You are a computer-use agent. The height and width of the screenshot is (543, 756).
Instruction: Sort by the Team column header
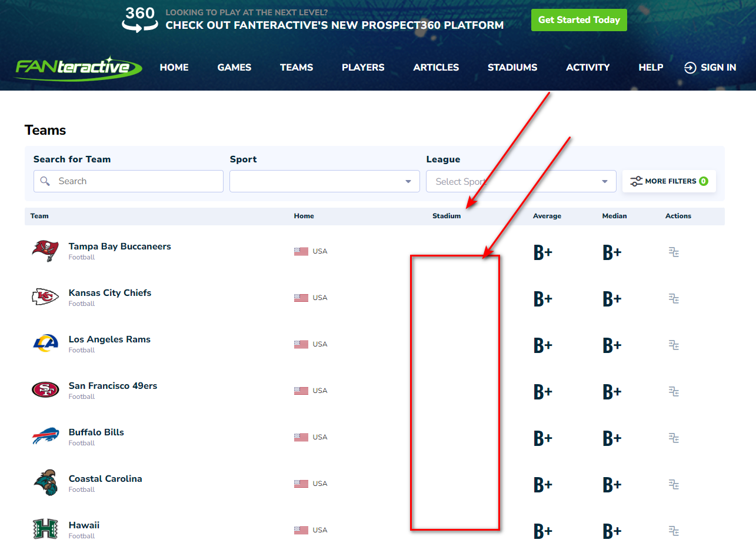[39, 216]
